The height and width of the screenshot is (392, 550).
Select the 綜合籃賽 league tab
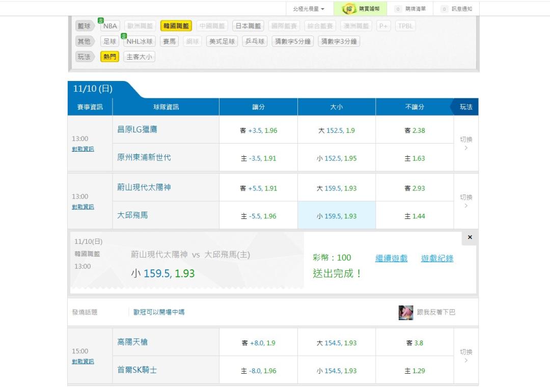click(x=320, y=26)
